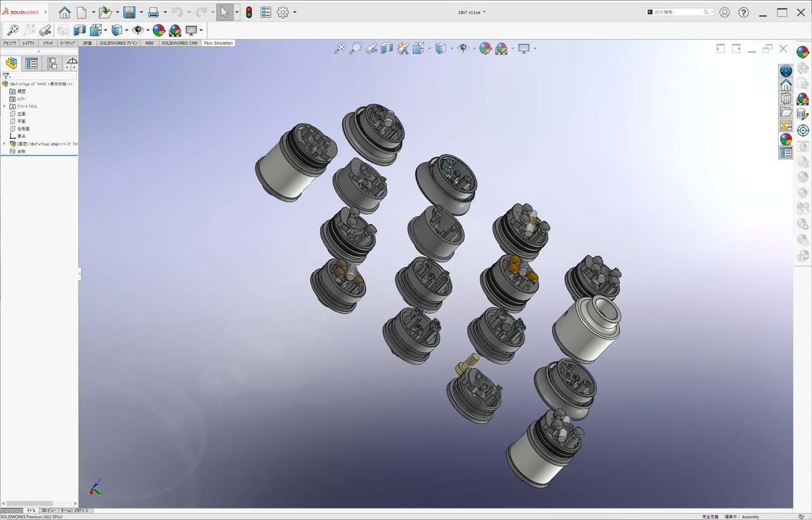Open View Orientation in the upper-left view toolbar

[95, 30]
